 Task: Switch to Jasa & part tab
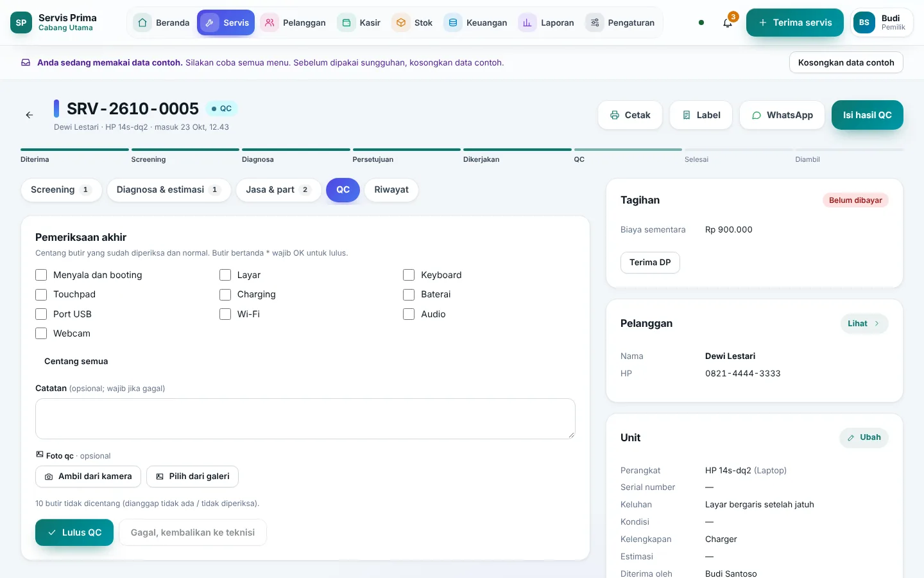click(x=278, y=190)
